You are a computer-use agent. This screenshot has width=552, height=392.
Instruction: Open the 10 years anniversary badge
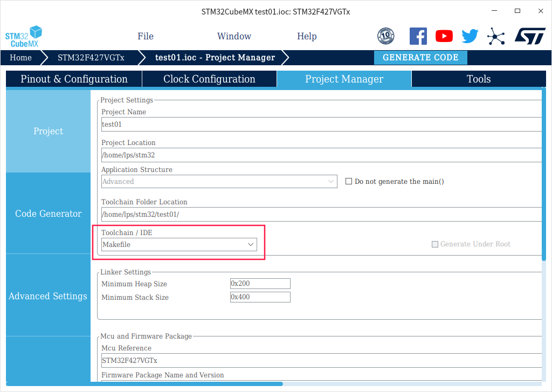385,36
